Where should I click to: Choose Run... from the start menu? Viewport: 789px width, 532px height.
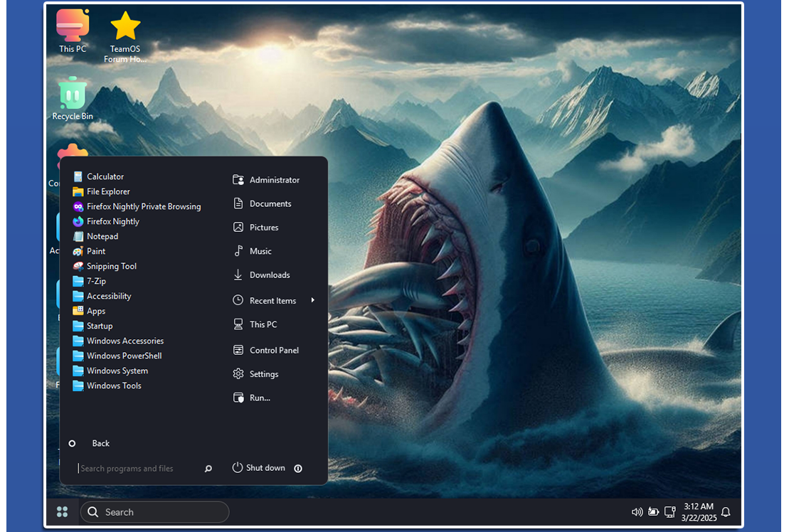pos(252,398)
